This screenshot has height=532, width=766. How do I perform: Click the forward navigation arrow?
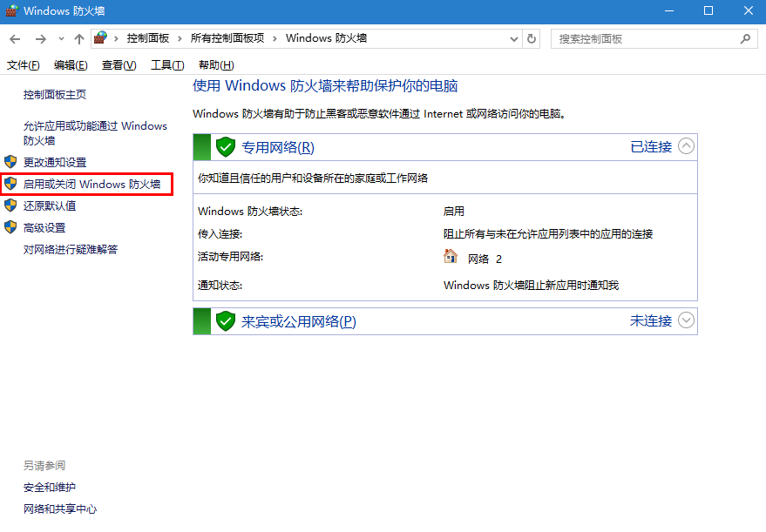tap(40, 38)
